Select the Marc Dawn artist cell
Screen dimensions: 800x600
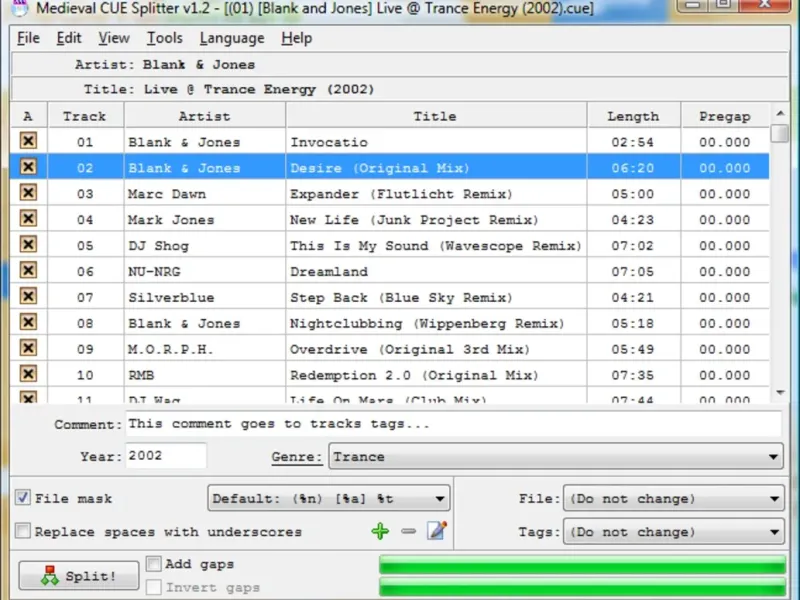coord(205,194)
